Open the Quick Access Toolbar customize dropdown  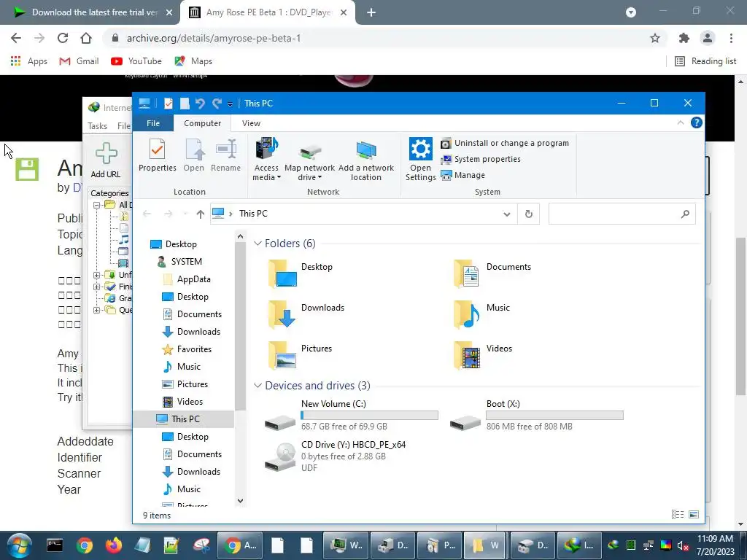click(x=230, y=104)
